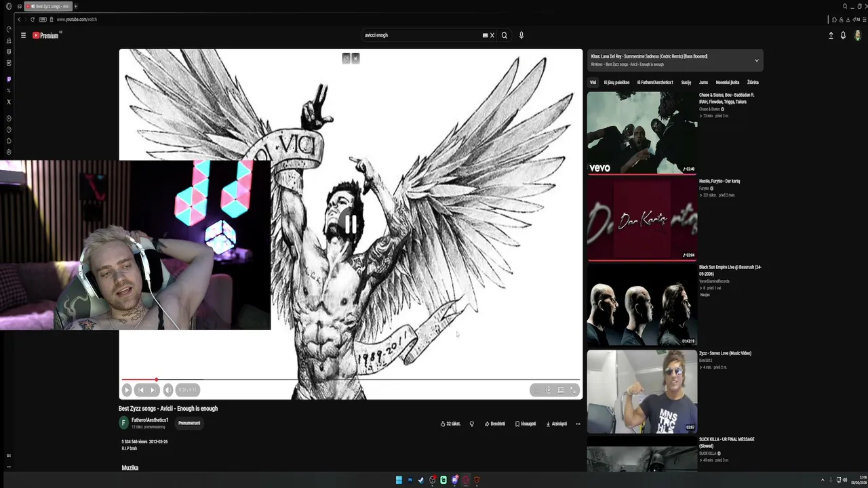Open the taskbar volume icon
The width and height of the screenshot is (868, 488).
845,480
